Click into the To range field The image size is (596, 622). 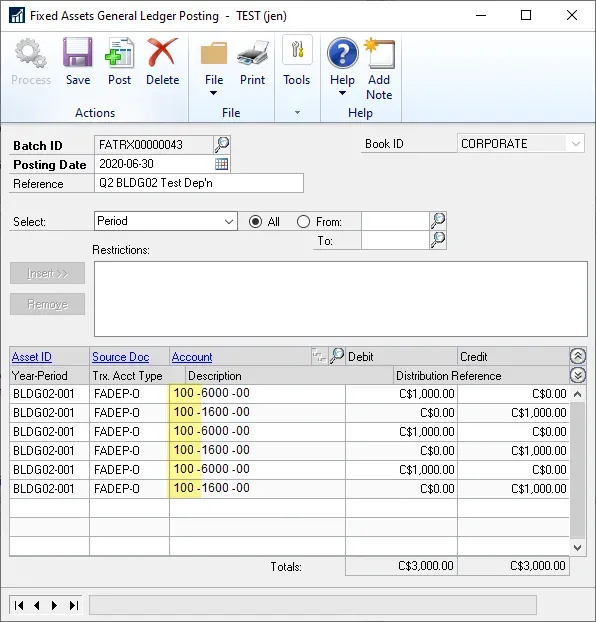click(395, 240)
